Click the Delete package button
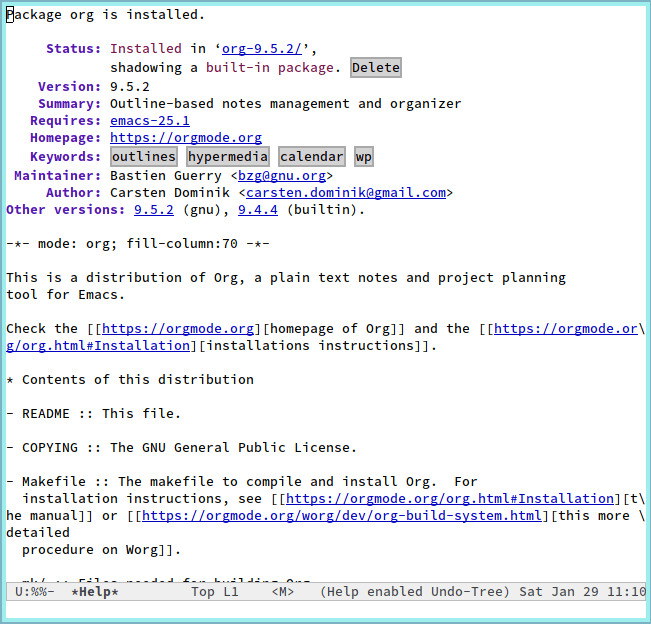 (376, 67)
